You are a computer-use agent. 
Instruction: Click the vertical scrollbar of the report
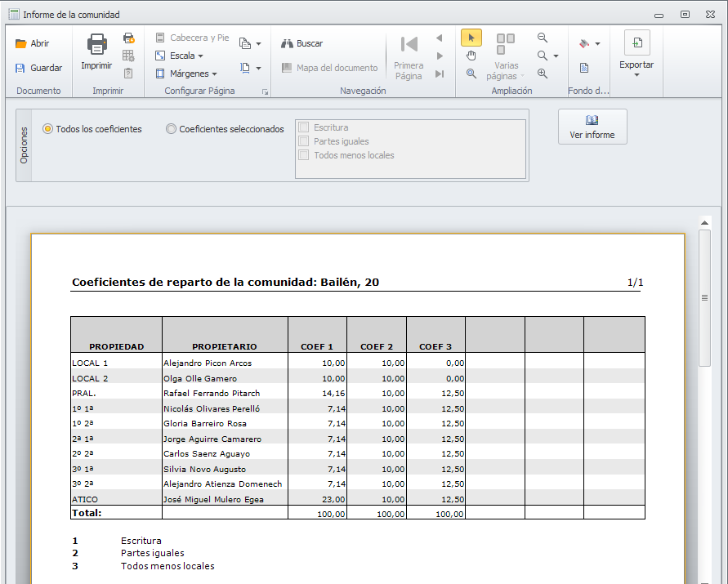704,297
